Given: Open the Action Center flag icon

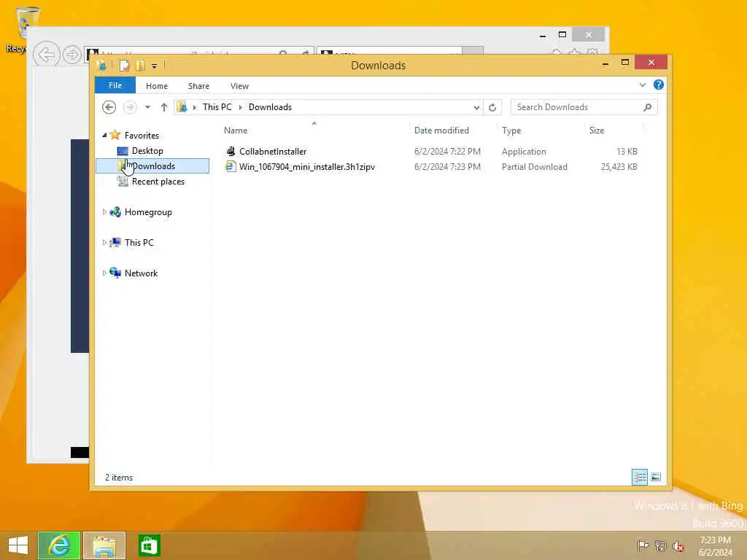Looking at the screenshot, I should 643,545.
